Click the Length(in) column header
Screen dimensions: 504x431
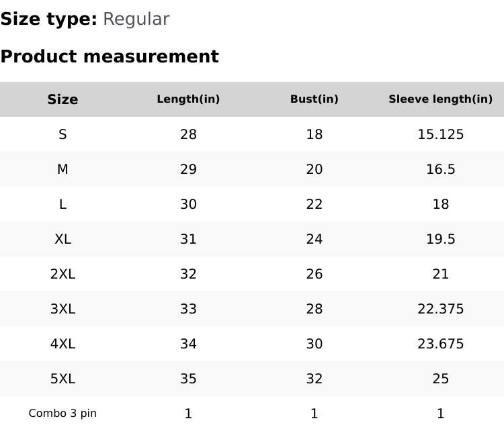pos(188,99)
